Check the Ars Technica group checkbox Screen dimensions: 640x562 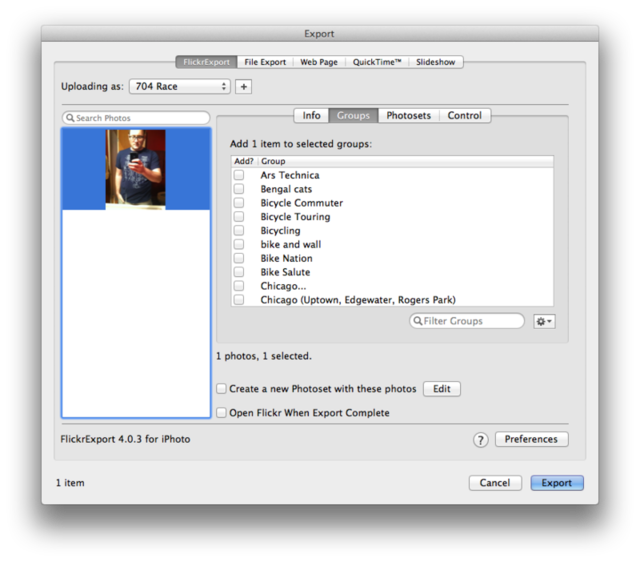pos(239,175)
